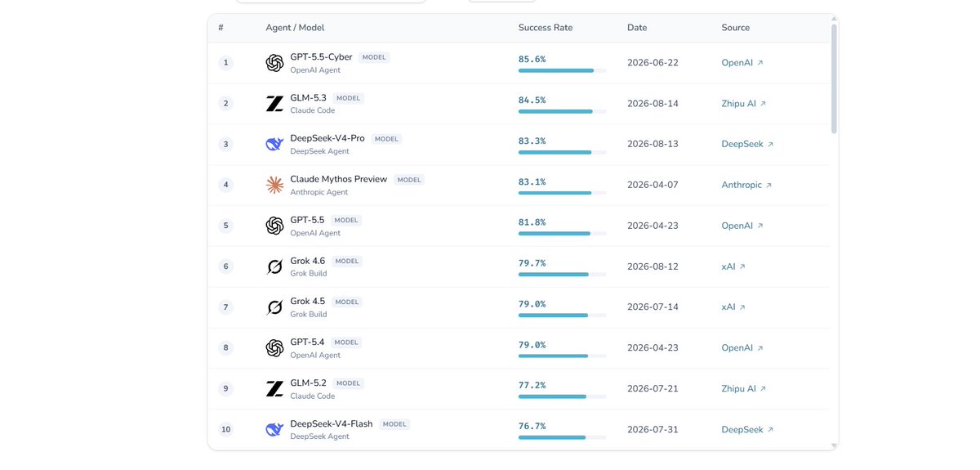Open the xAI source link for Grok 4.6

pos(733,266)
